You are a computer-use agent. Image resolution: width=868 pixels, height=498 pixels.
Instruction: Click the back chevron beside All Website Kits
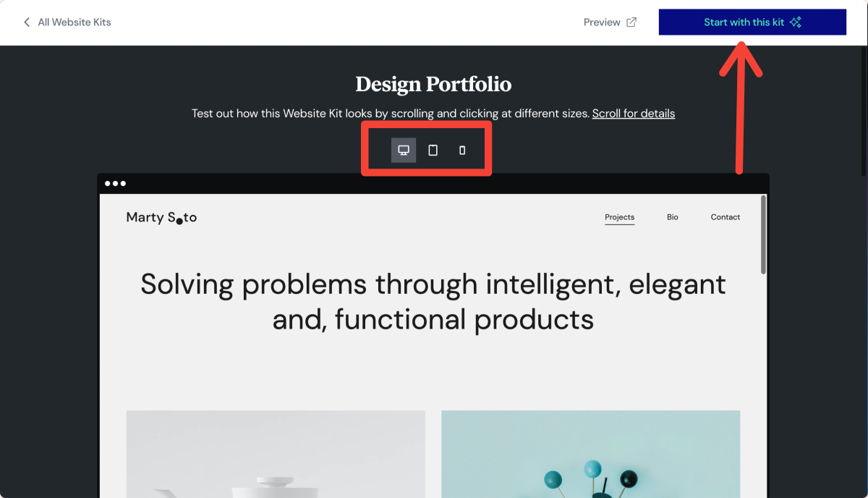(27, 22)
